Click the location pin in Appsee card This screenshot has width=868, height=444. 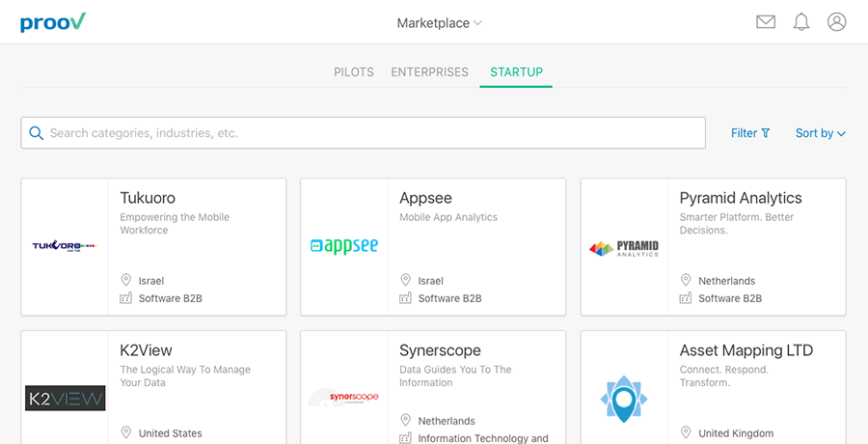coord(405,280)
